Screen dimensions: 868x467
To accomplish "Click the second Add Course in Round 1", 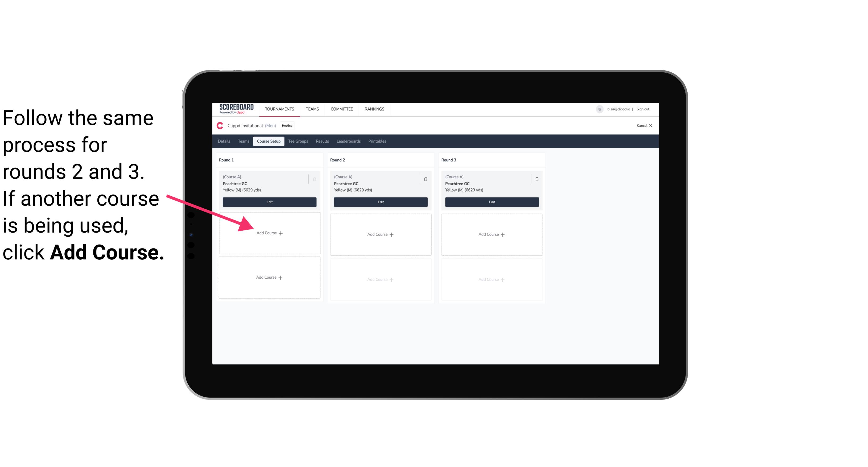I will (x=269, y=277).
